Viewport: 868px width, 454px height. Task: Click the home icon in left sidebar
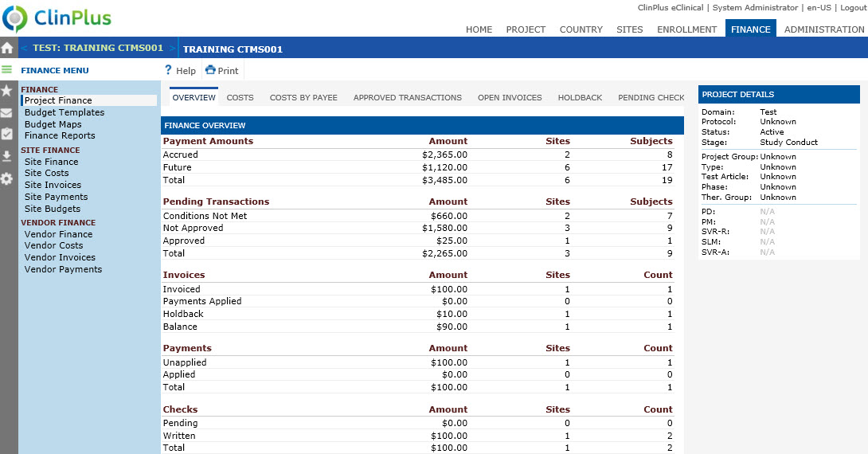[x=7, y=48]
